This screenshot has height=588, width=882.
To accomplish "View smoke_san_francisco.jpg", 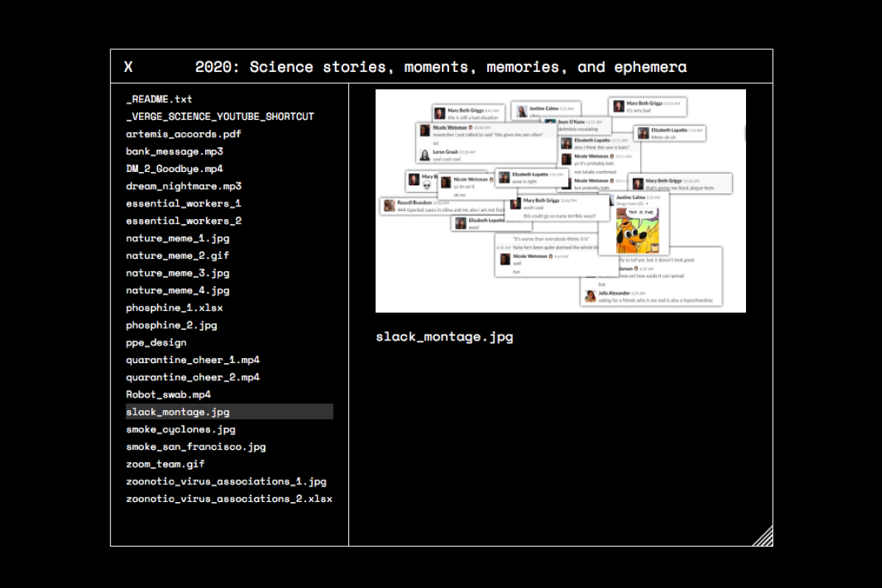I will [x=196, y=447].
